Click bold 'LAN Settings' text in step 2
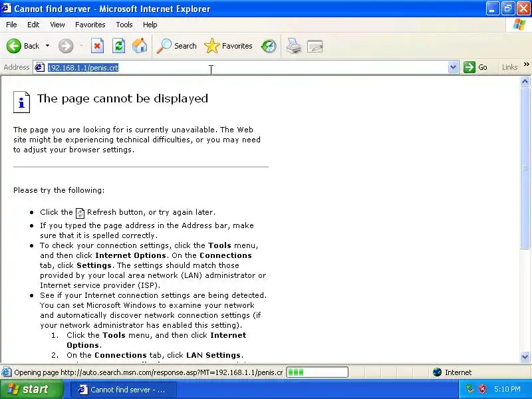The height and width of the screenshot is (399, 532). [x=213, y=355]
